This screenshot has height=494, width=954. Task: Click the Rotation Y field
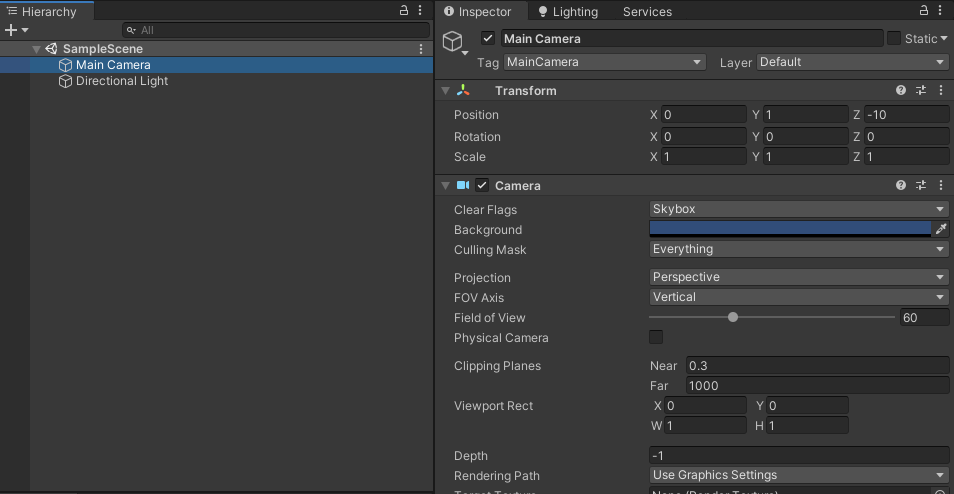pos(805,136)
